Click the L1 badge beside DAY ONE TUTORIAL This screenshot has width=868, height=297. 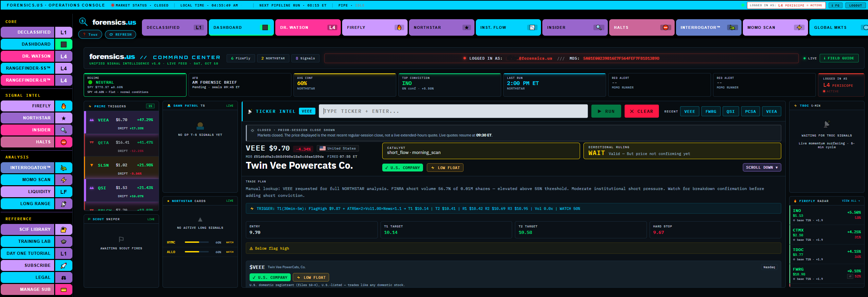[x=64, y=253]
